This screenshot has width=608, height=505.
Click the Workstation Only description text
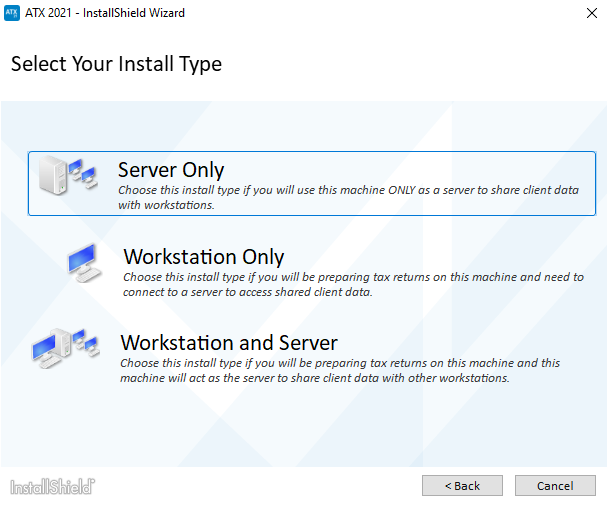pyautogui.click(x=350, y=284)
